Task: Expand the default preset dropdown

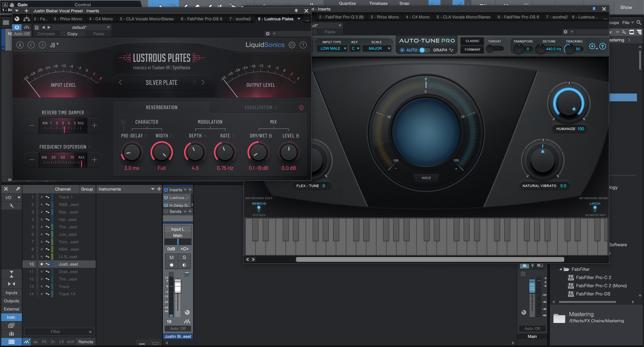Action: (x=108, y=27)
